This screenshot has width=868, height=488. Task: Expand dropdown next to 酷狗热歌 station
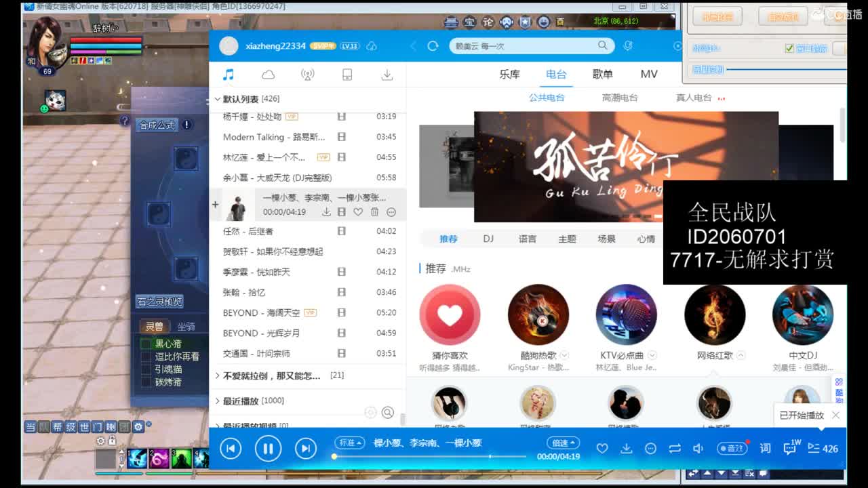(x=564, y=355)
